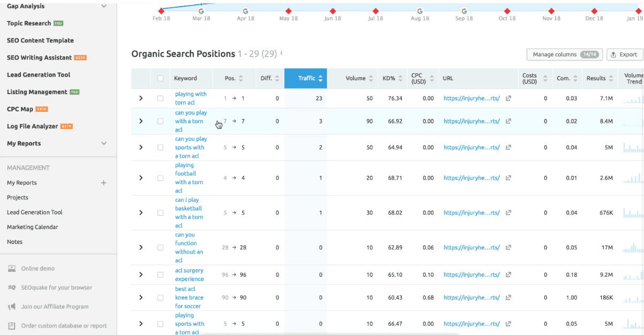644x335 pixels.
Task: Check the 'can you play sports with a torn acl' checkbox
Action: point(160,147)
